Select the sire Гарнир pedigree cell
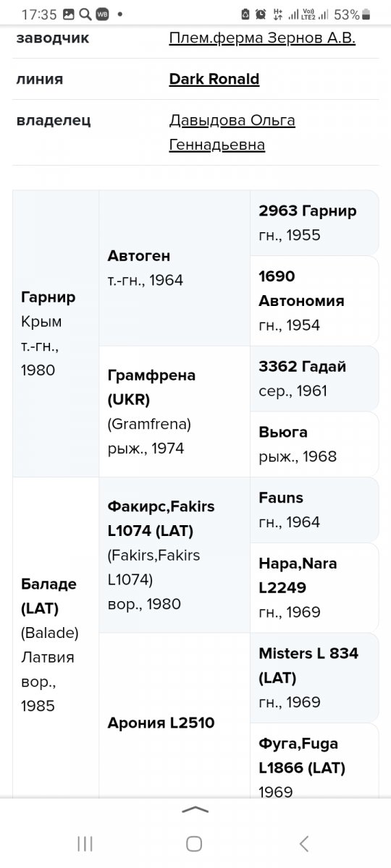 (x=56, y=333)
